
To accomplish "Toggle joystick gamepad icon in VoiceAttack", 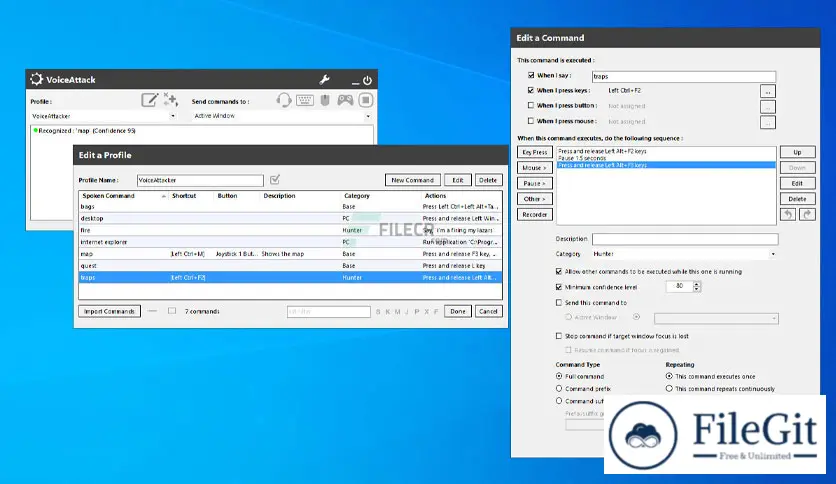I will click(345, 100).
